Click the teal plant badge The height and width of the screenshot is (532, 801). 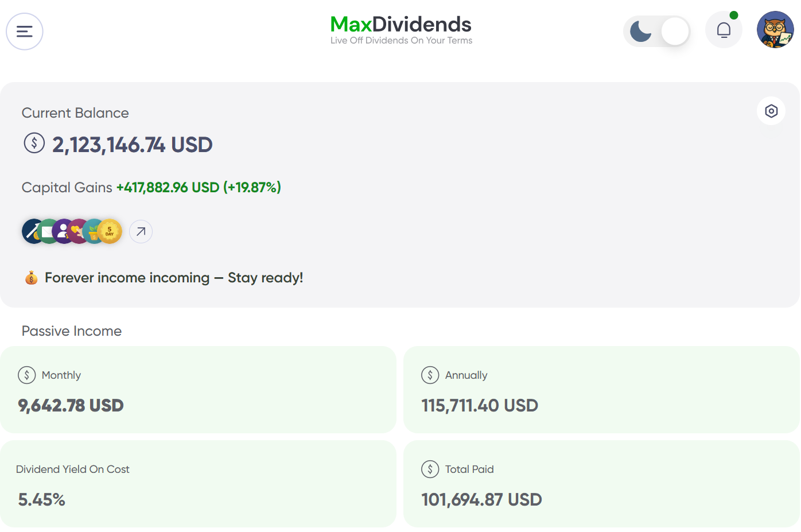tap(91, 231)
